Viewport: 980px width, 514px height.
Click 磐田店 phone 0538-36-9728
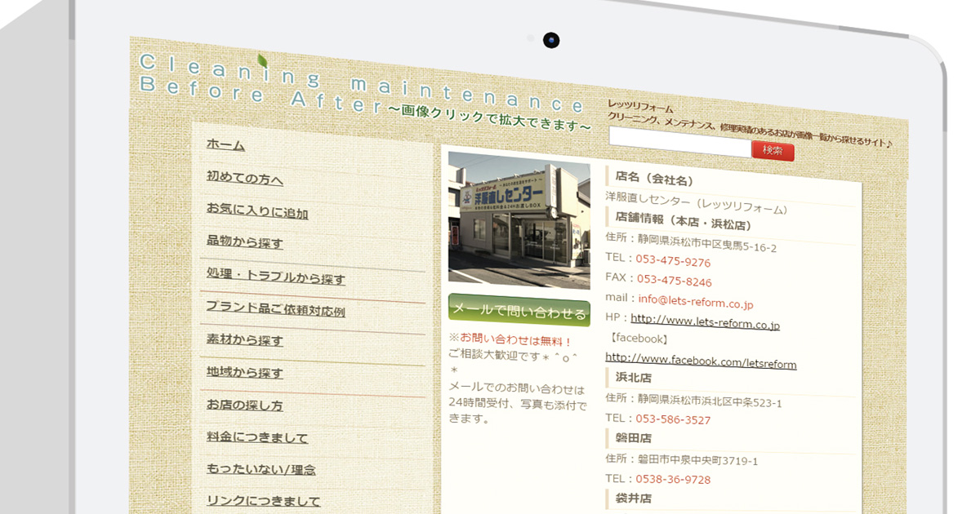673,479
